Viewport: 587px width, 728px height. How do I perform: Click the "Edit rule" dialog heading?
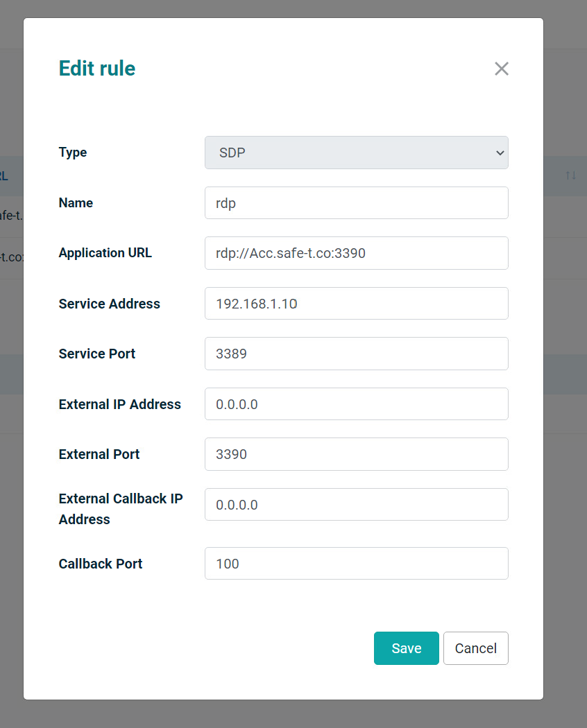point(97,69)
